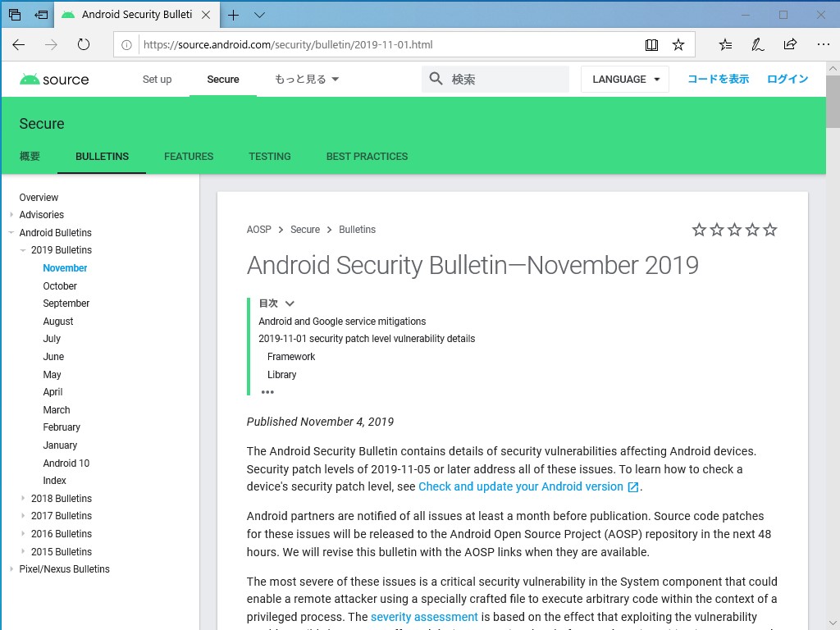Open the FEATURES tab
The height and width of the screenshot is (630, 840).
tap(189, 157)
